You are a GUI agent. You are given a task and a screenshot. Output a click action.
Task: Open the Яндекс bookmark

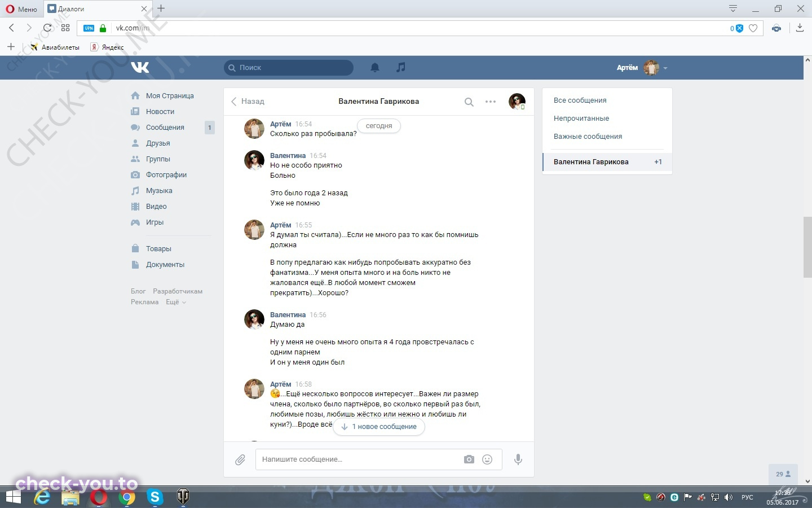pyautogui.click(x=107, y=47)
